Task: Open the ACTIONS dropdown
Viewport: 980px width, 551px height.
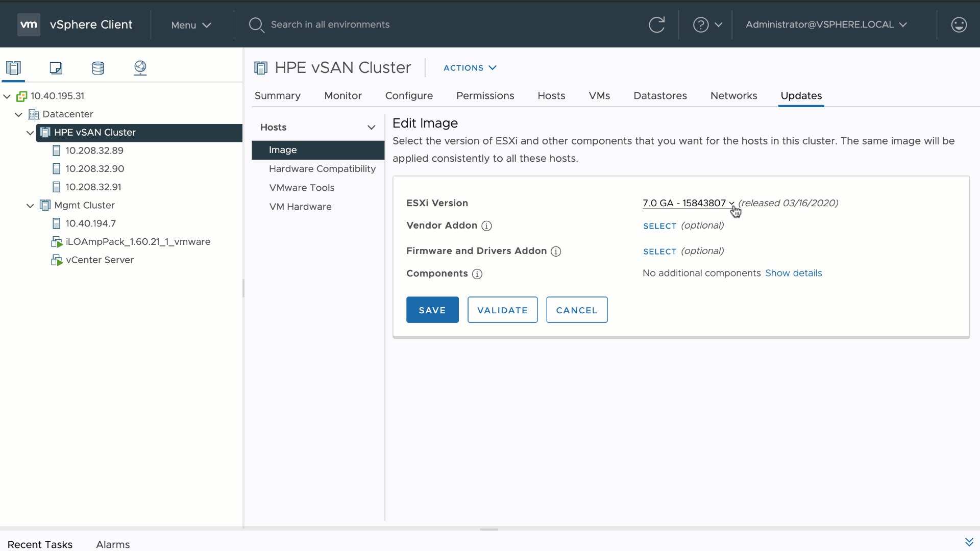Action: (470, 68)
